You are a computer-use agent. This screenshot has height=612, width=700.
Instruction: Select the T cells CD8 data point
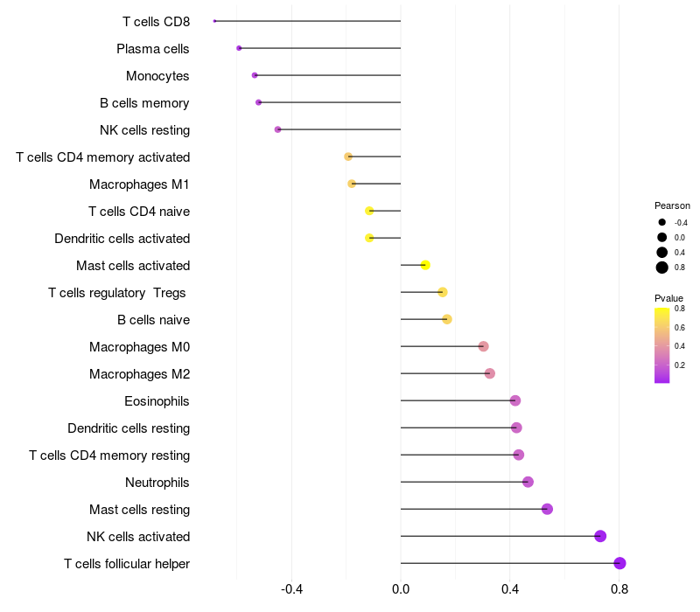coord(214,21)
